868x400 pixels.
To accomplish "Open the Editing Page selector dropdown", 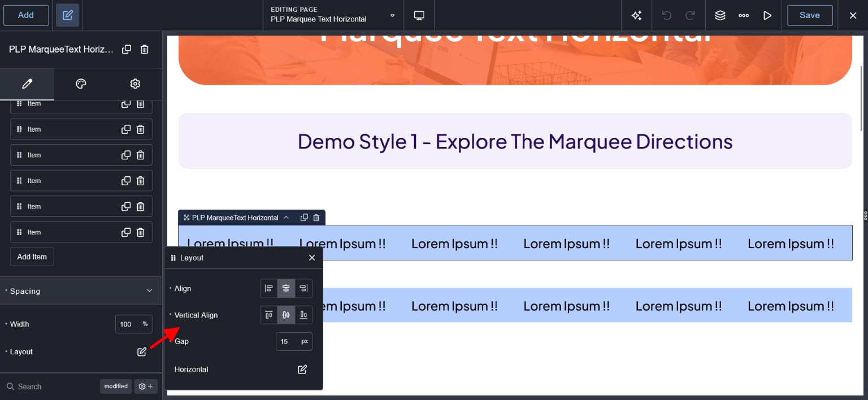I will (333, 15).
